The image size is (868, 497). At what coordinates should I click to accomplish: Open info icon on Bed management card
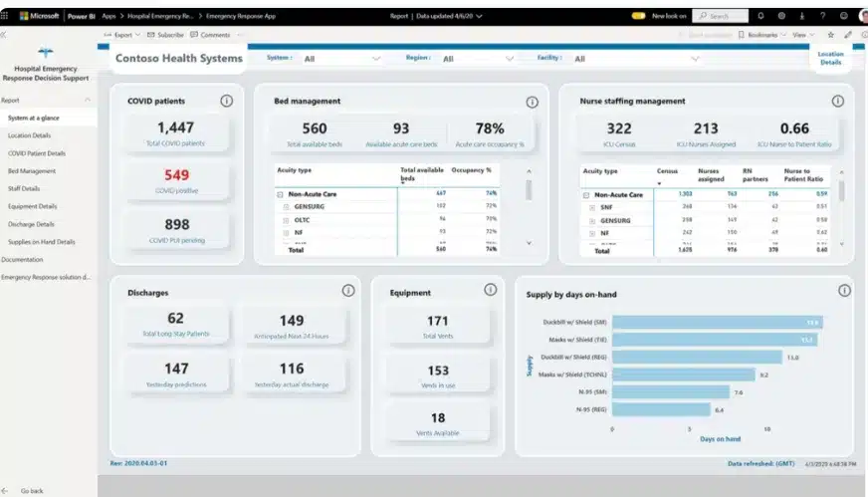532,102
